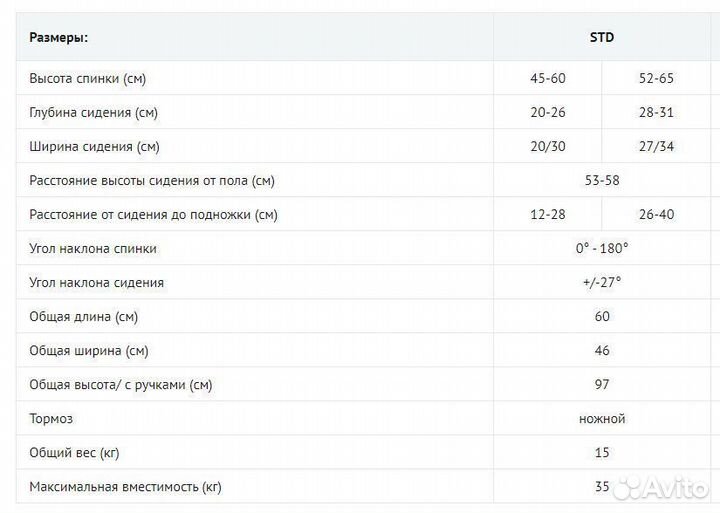Select the Ширина сидения (см) label

[94, 146]
